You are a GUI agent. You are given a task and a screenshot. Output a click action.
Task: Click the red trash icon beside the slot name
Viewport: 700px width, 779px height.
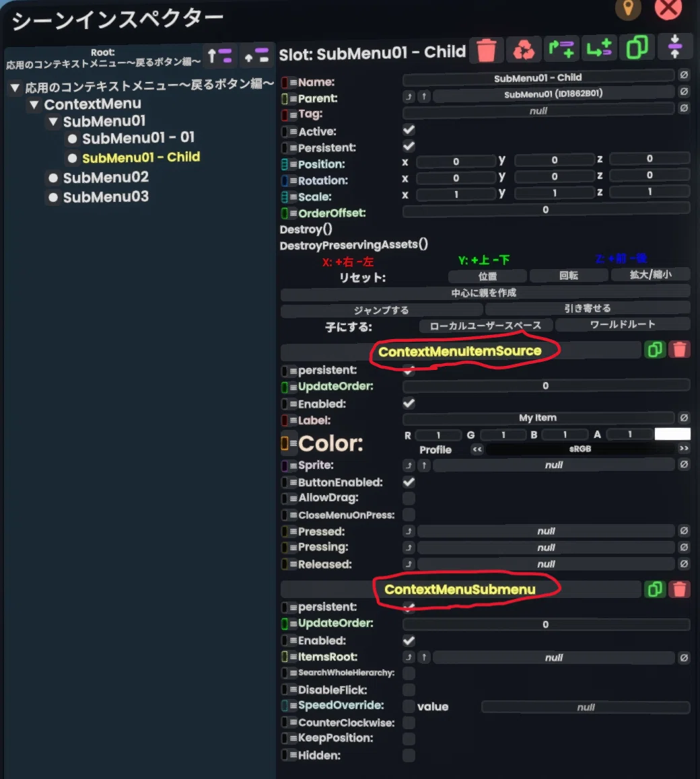(486, 49)
